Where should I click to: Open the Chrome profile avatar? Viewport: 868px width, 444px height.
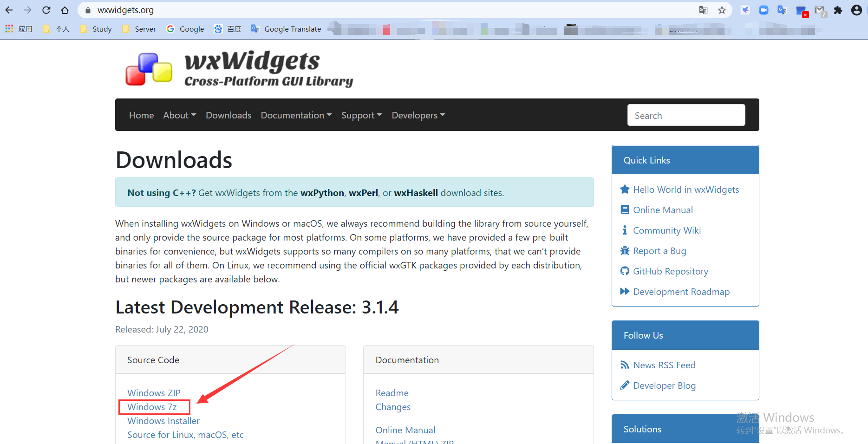click(x=856, y=10)
